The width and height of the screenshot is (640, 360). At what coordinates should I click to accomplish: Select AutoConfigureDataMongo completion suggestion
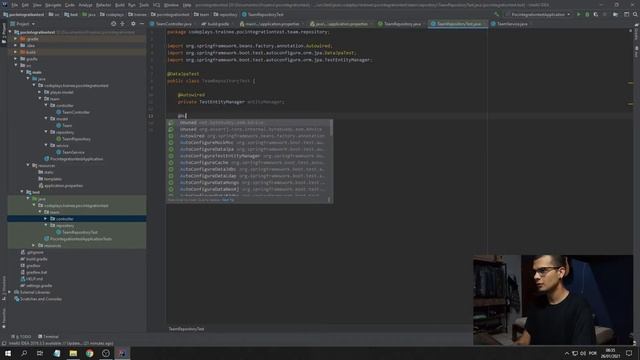249,182
